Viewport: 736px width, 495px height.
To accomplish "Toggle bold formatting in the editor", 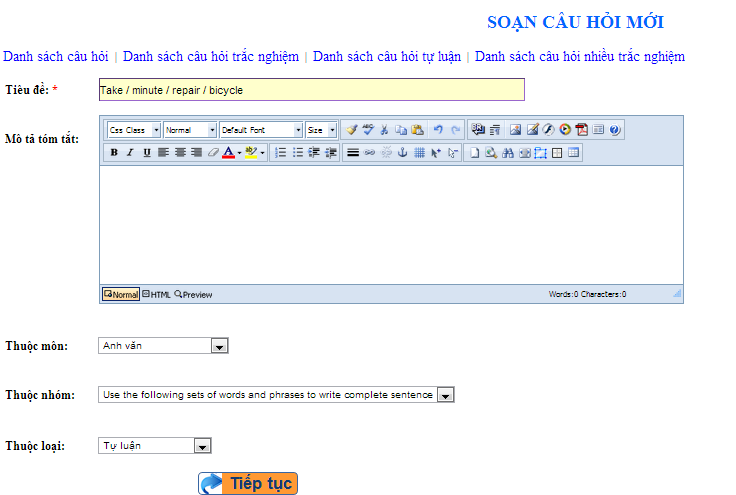I will point(114,152).
